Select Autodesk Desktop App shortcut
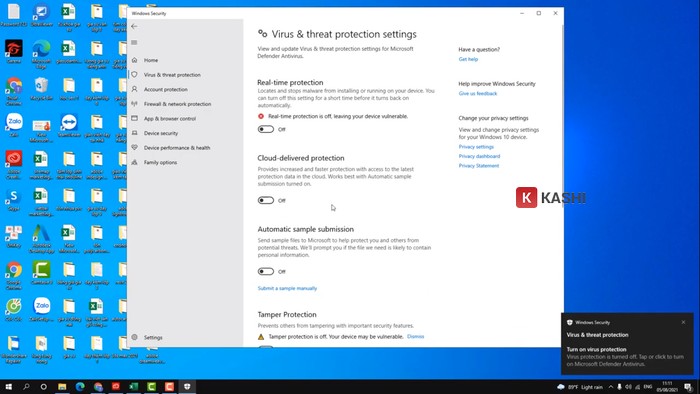The width and height of the screenshot is (700, 394). [x=41, y=239]
